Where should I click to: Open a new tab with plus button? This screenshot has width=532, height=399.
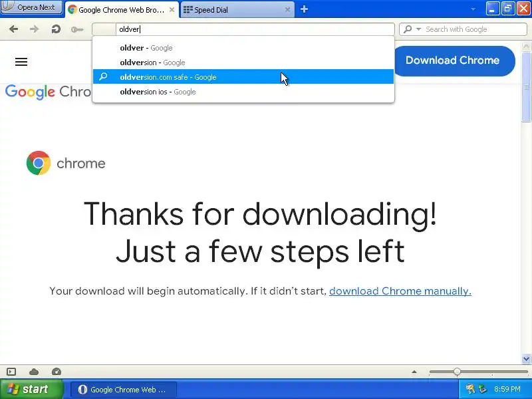(304, 9)
